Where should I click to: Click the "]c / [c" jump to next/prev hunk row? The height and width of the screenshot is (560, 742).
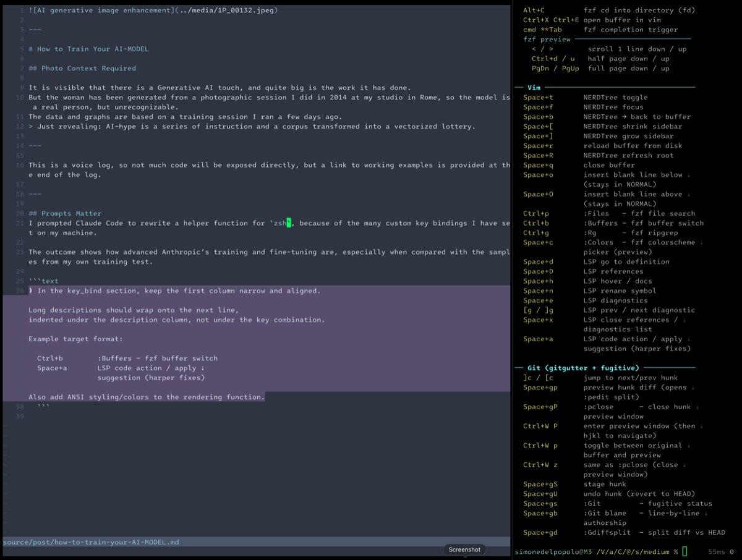(x=600, y=378)
